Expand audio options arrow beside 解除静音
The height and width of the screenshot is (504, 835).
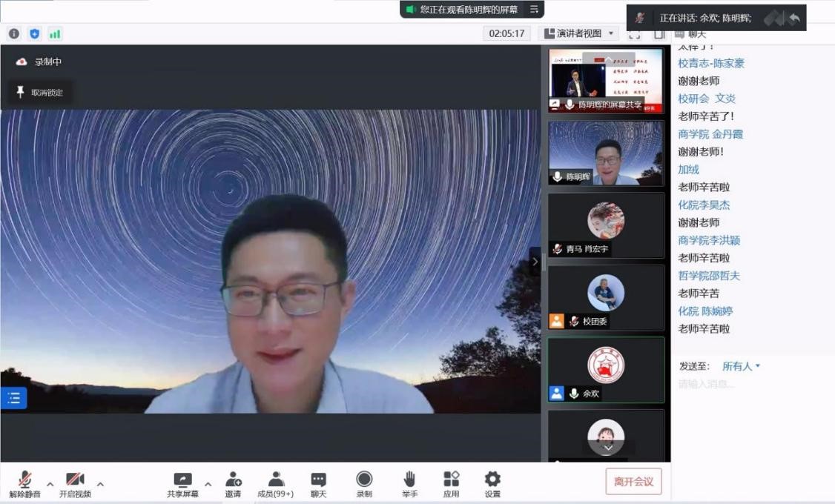pyautogui.click(x=50, y=484)
